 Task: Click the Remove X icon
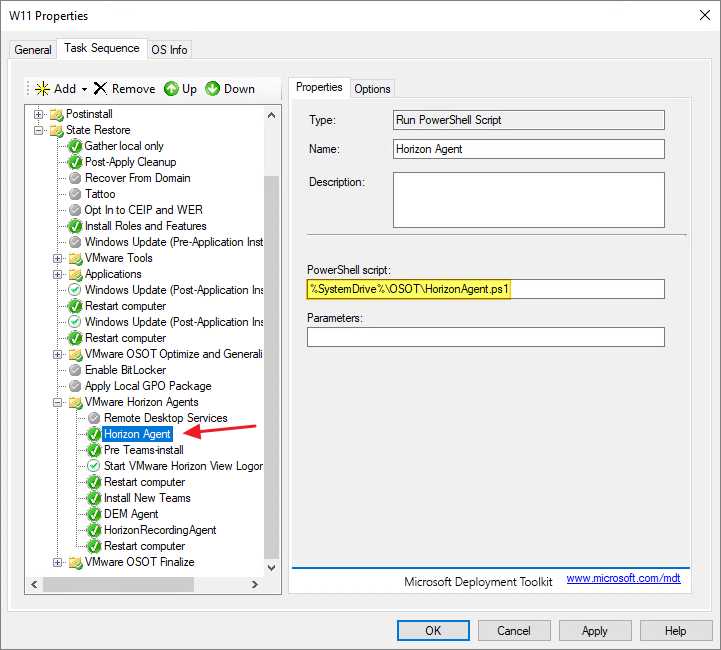(x=100, y=89)
